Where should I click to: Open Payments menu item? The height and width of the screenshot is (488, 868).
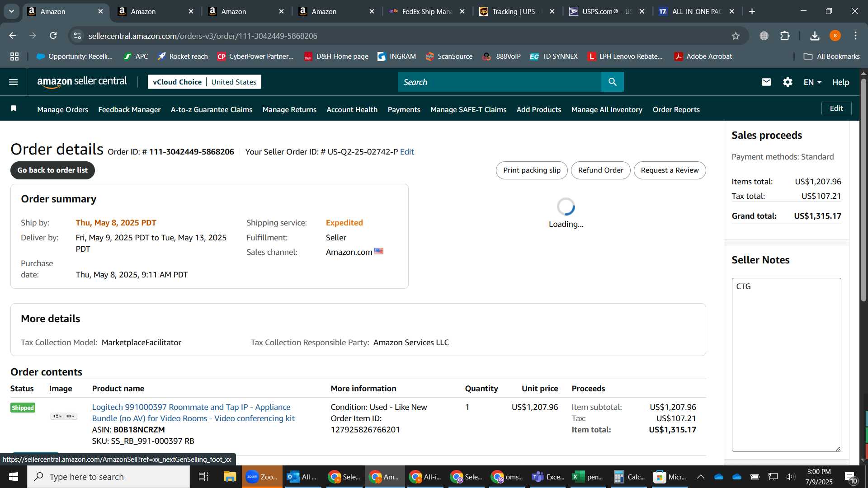[x=404, y=109]
